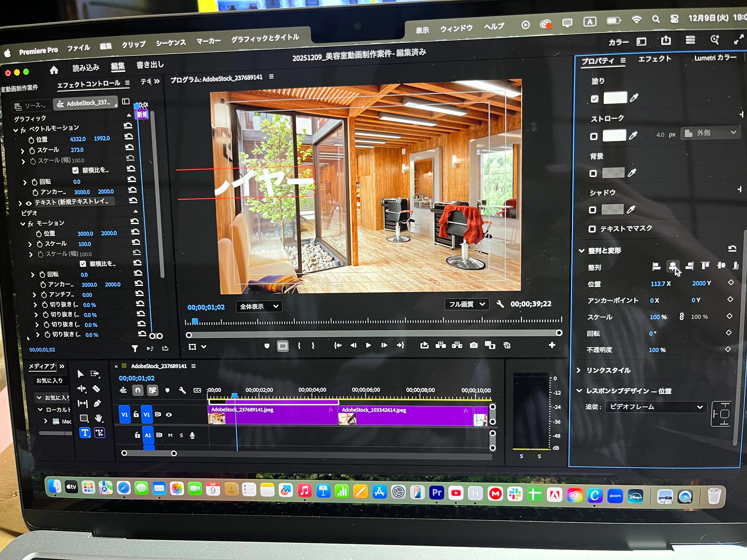Collapse the レスポンシブデザイン — 位置 section
The width and height of the screenshot is (747, 560).
pos(579,391)
